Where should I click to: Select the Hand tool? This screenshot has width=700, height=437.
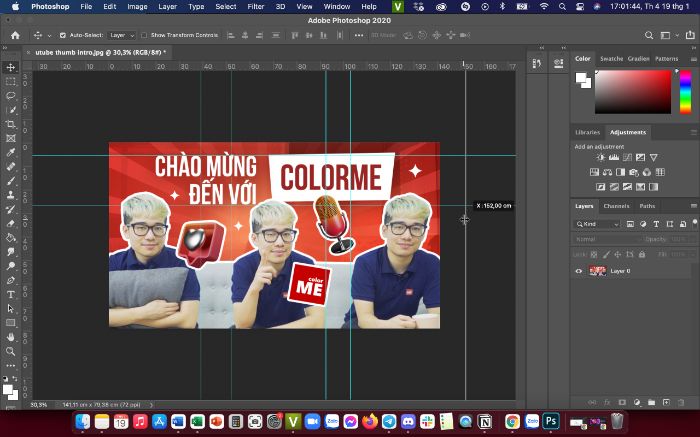coord(11,337)
